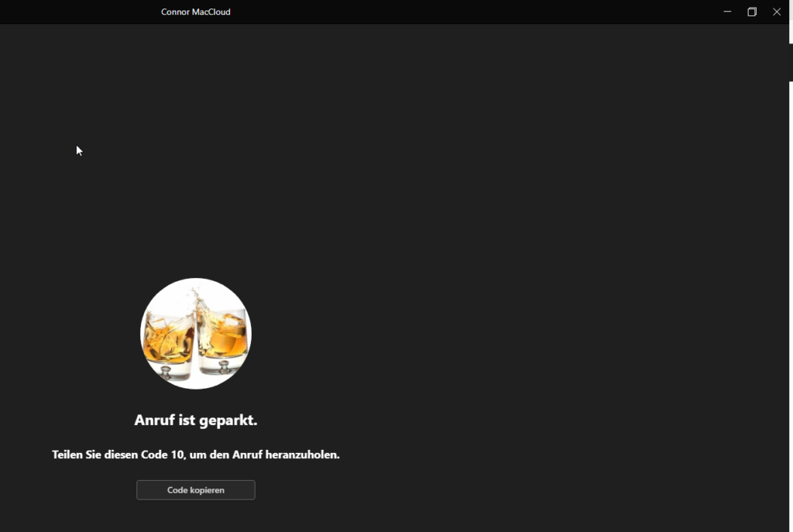This screenshot has height=532, width=793.
Task: Copy the park code with Code kopieren
Action: [x=196, y=490]
